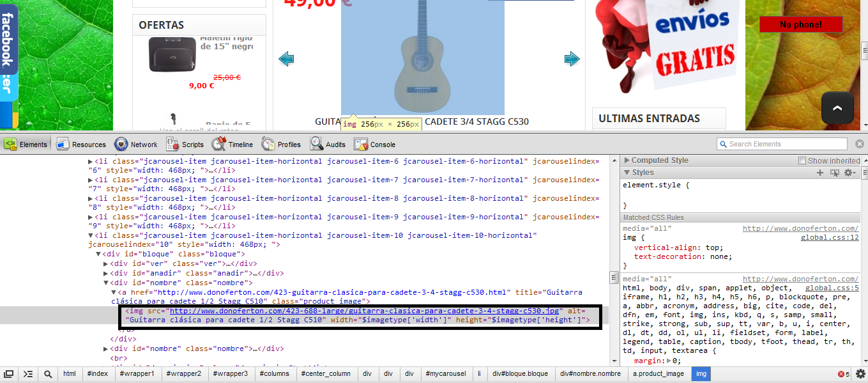Collapse the Styles section

point(628,172)
